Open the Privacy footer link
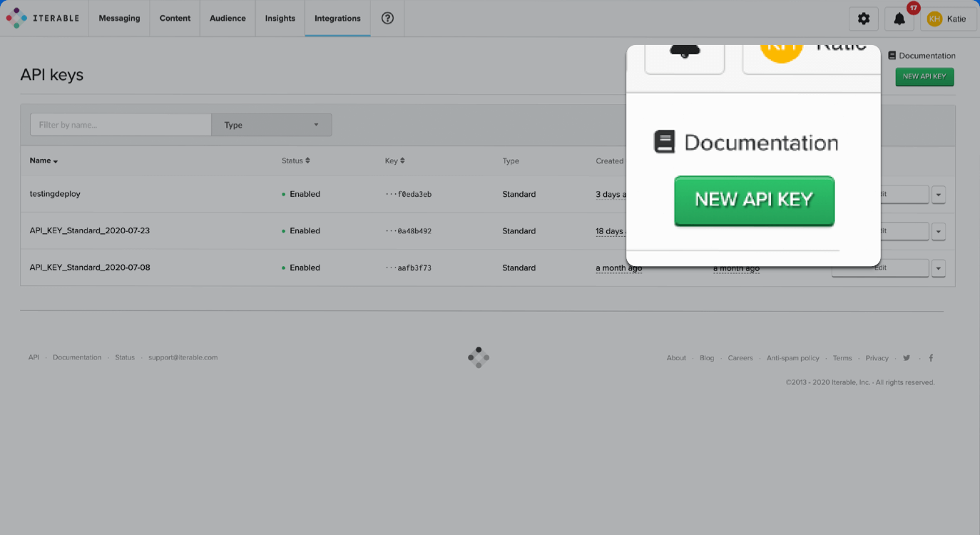The image size is (980, 535). click(877, 358)
